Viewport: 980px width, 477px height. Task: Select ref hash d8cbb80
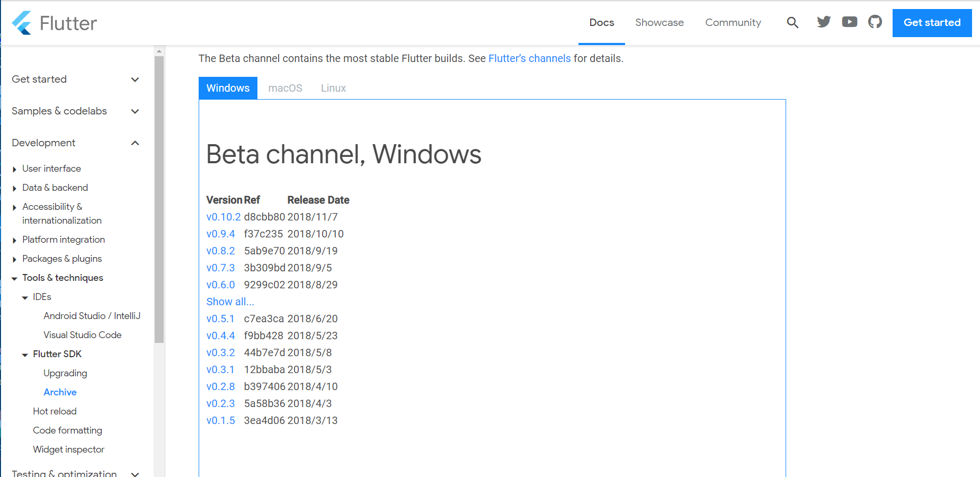tap(264, 217)
